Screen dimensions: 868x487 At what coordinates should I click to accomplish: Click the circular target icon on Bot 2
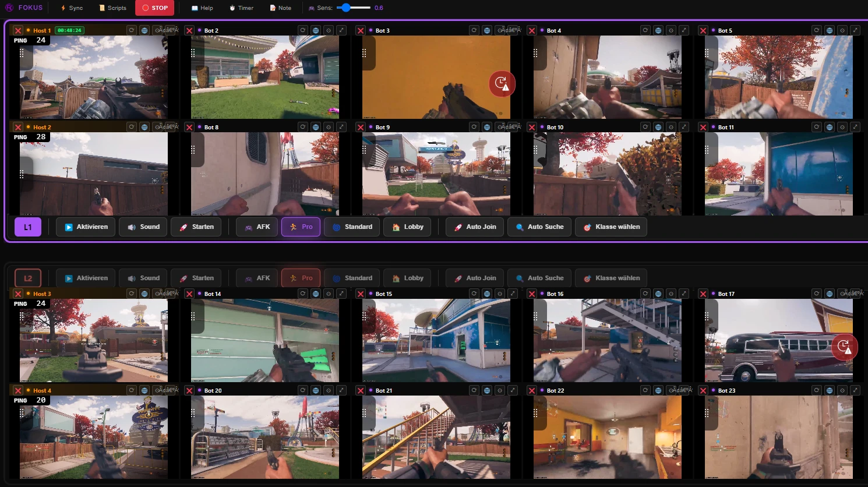329,30
